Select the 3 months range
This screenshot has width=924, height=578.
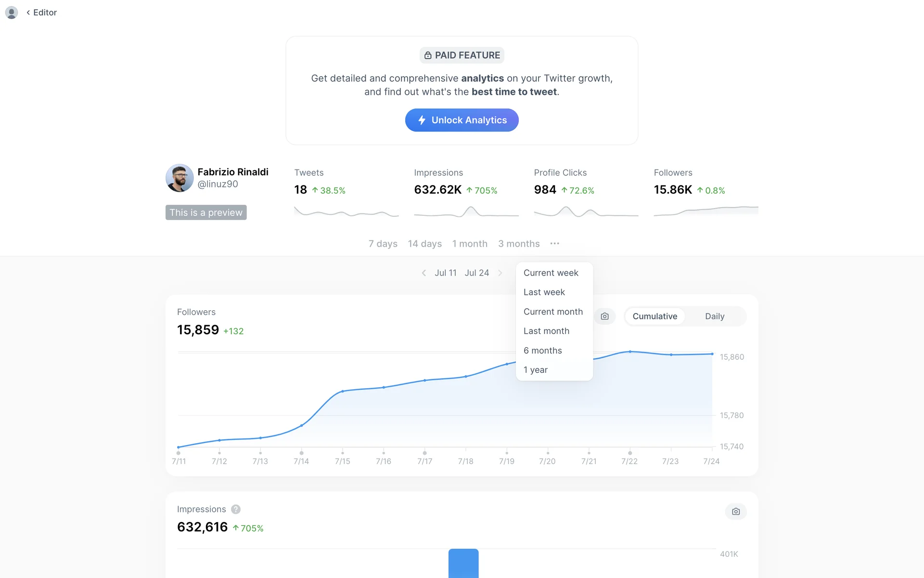pos(518,244)
